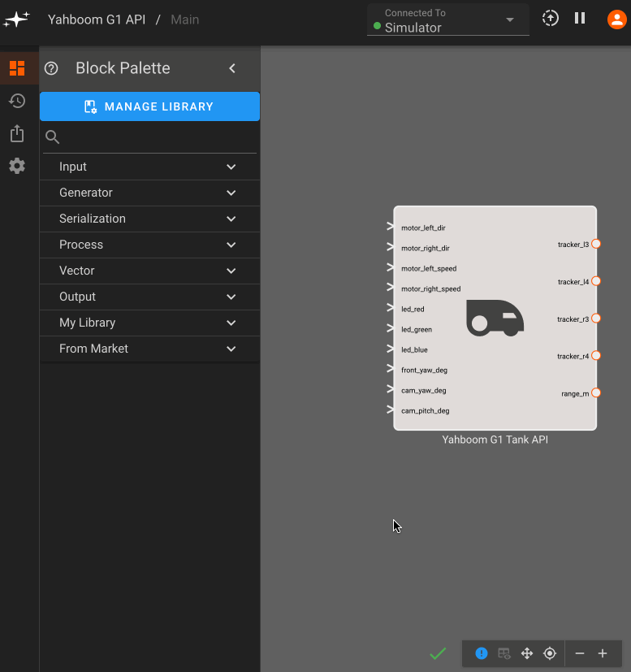The height and width of the screenshot is (672, 631).
Task: Select the pan move tool
Action: (x=527, y=653)
